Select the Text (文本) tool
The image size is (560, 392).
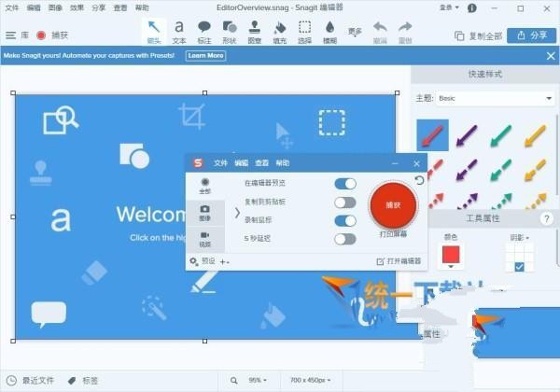[179, 32]
